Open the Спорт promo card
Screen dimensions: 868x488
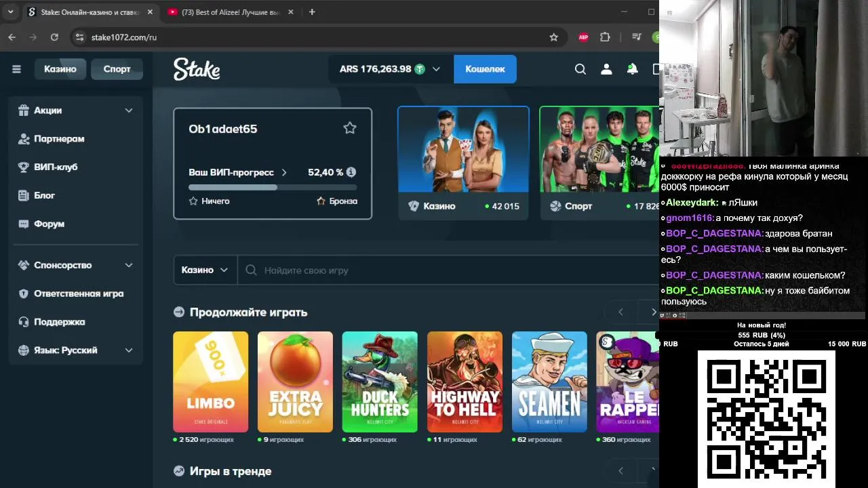coord(599,163)
